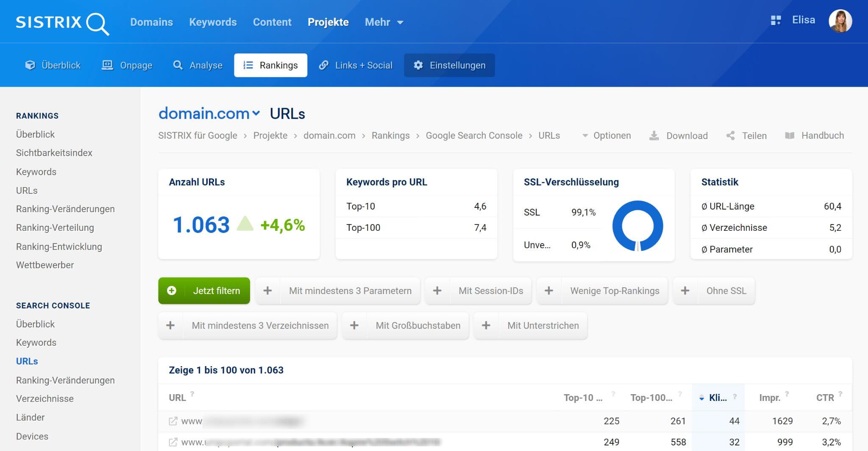Click help question mark next to URL column
The image size is (868, 451).
[192, 394]
